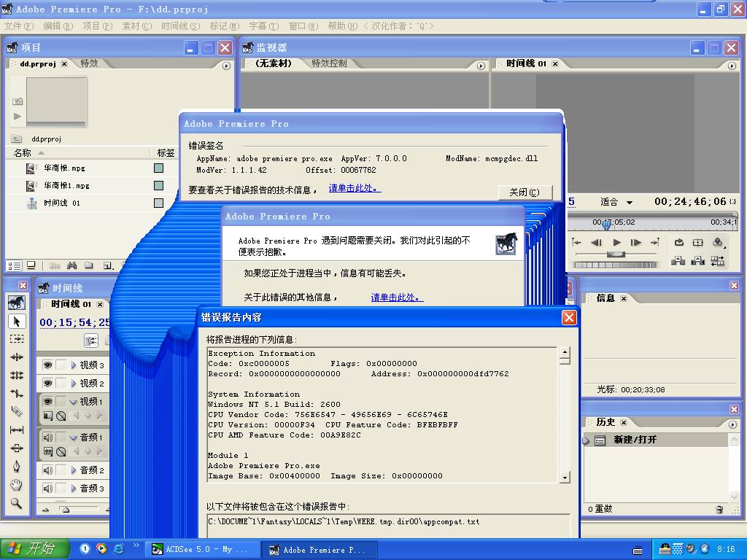This screenshot has width=747, height=560.
Task: Close the 错误报告内容 dialog
Action: [569, 318]
